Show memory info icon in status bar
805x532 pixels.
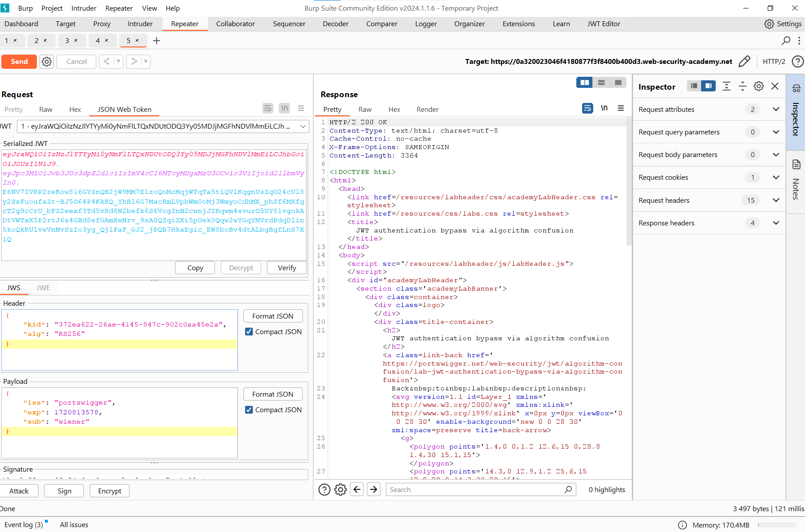coord(682,525)
